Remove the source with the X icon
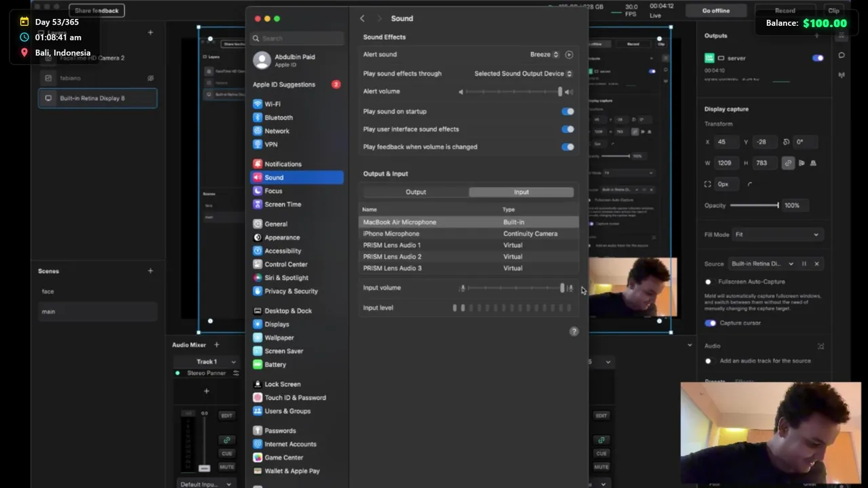This screenshot has width=868, height=488. tap(816, 264)
